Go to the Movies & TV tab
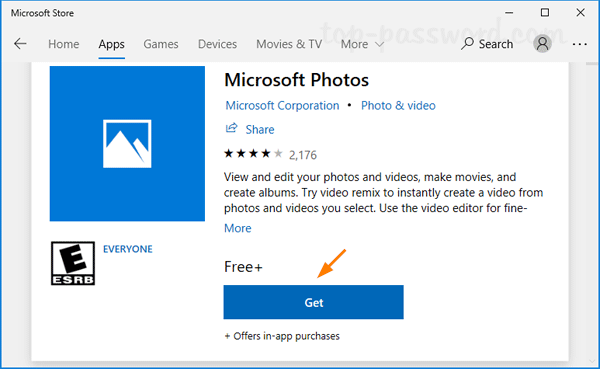 point(289,44)
